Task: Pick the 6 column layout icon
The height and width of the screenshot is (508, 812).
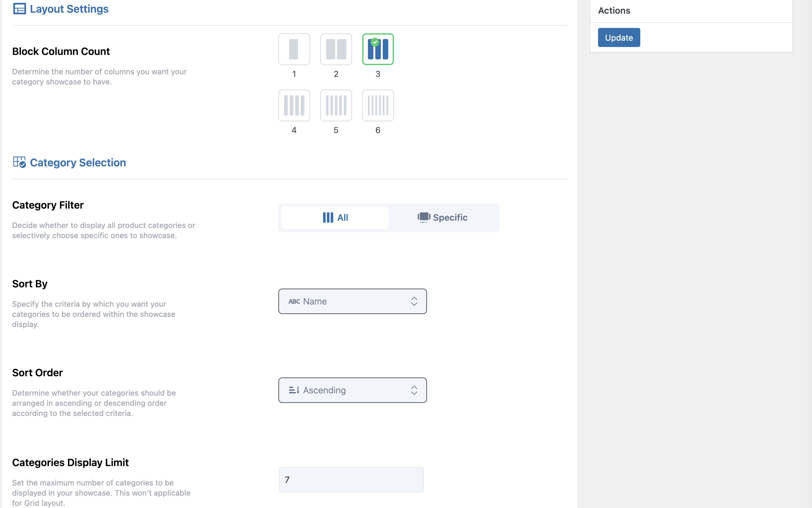Action: tap(378, 105)
